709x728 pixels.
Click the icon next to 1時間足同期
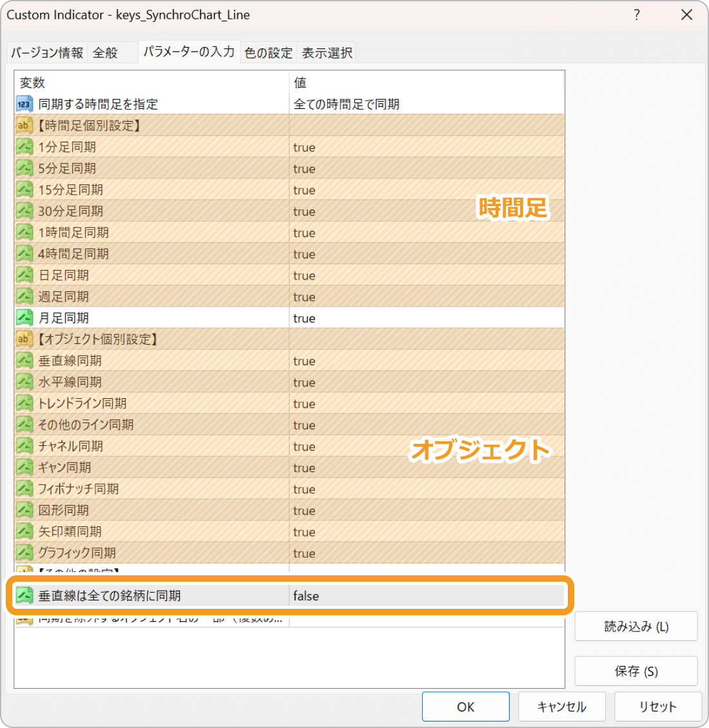(24, 232)
